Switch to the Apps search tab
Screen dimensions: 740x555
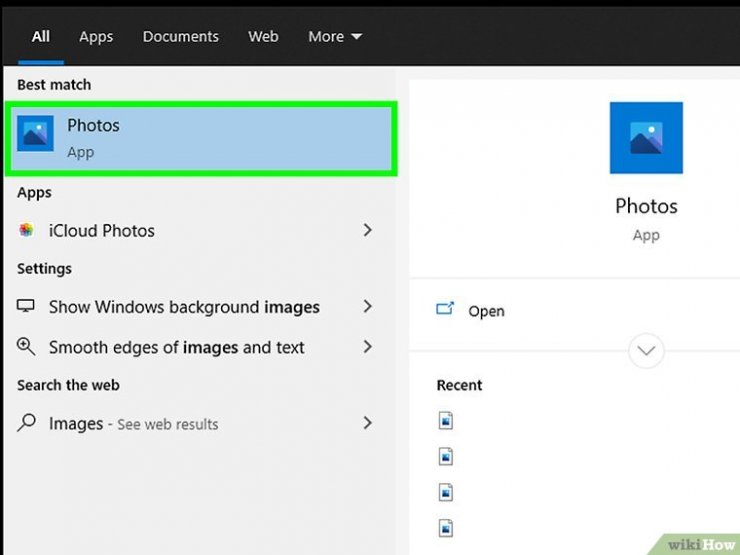click(96, 36)
